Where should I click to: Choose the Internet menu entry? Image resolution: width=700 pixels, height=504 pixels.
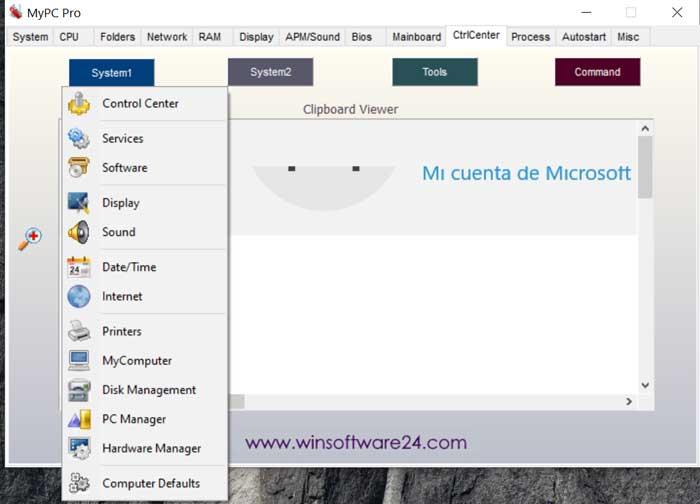145,296
